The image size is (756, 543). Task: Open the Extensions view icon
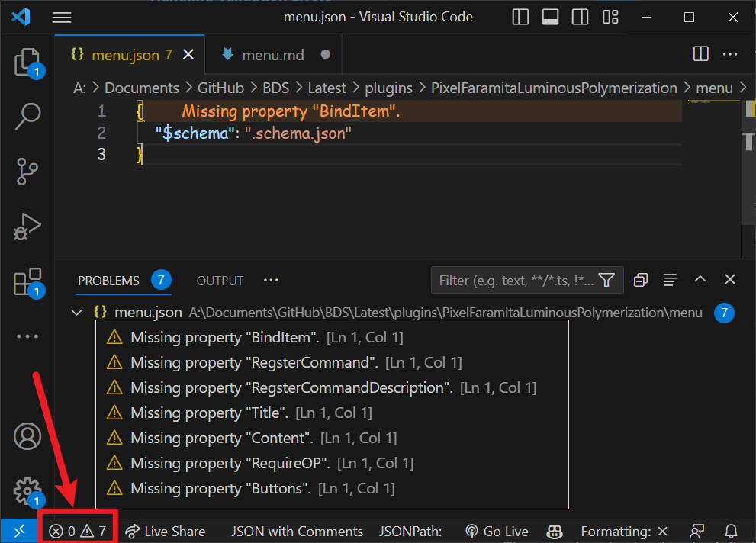coord(27,281)
